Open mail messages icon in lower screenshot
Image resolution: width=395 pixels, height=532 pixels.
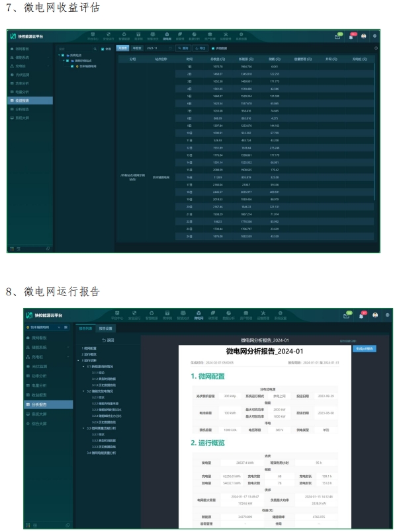347,315
